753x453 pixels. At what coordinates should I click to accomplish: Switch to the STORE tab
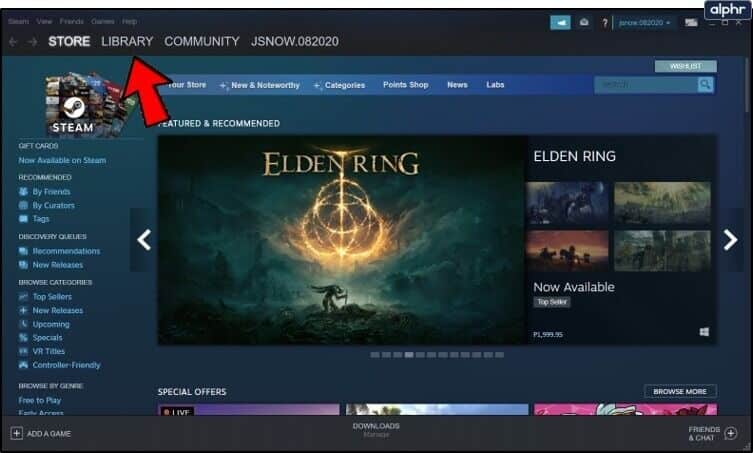click(x=69, y=41)
